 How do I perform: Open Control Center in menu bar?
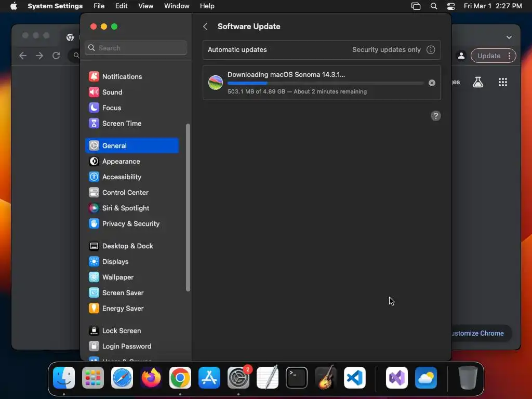(x=450, y=6)
